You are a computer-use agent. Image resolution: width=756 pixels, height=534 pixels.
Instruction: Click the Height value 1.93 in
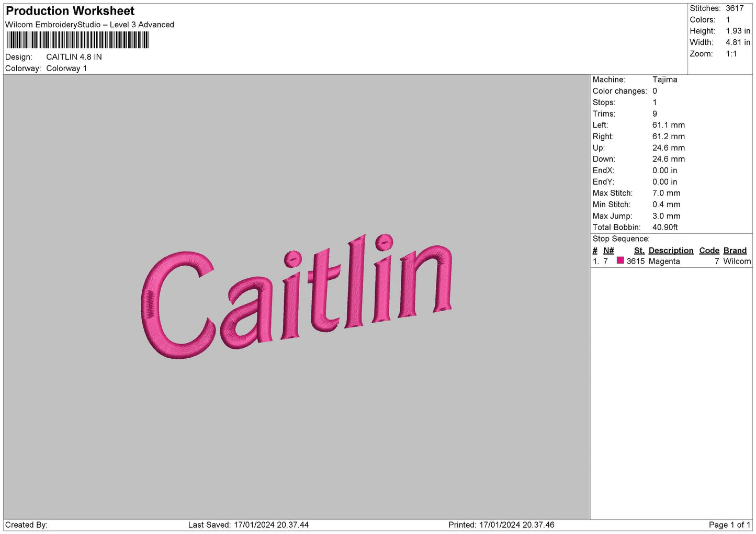click(738, 31)
